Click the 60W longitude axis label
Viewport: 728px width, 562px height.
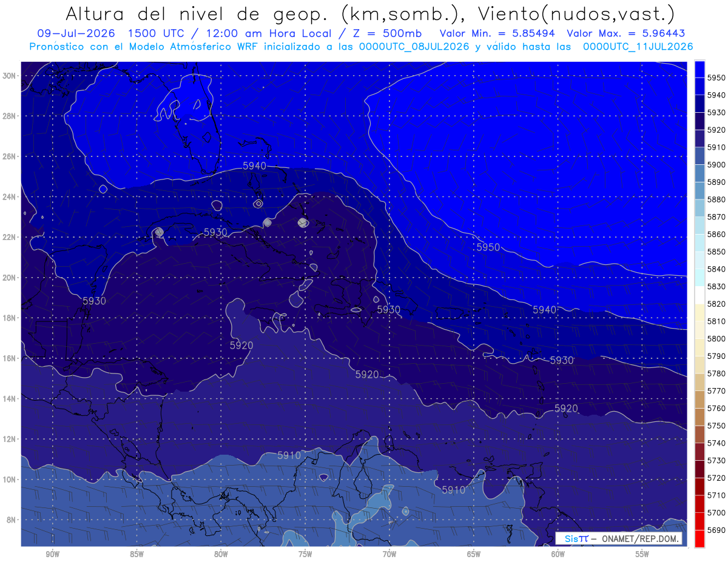coord(558,554)
